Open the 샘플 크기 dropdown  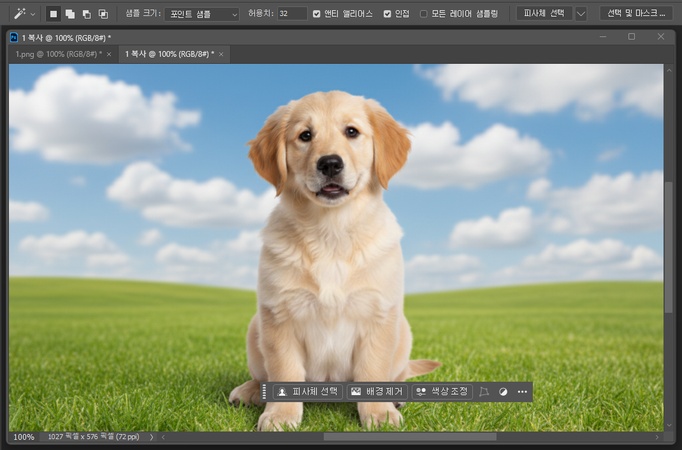pyautogui.click(x=203, y=14)
